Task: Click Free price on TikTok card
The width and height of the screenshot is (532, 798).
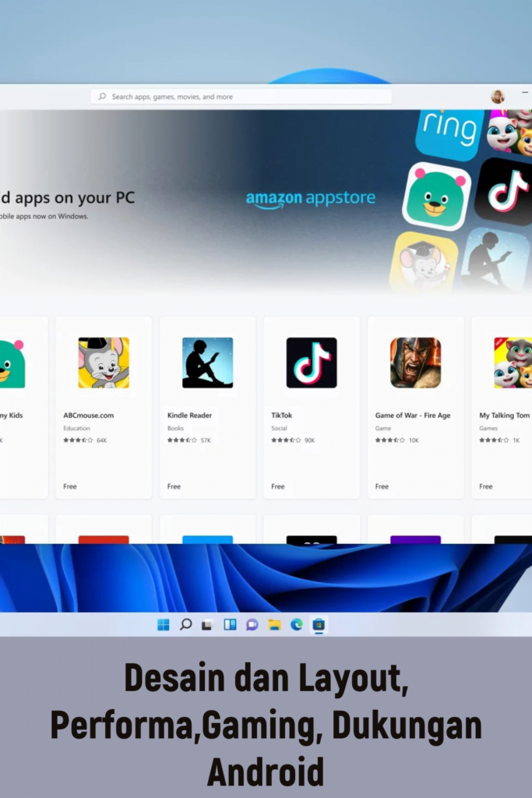Action: [278, 486]
